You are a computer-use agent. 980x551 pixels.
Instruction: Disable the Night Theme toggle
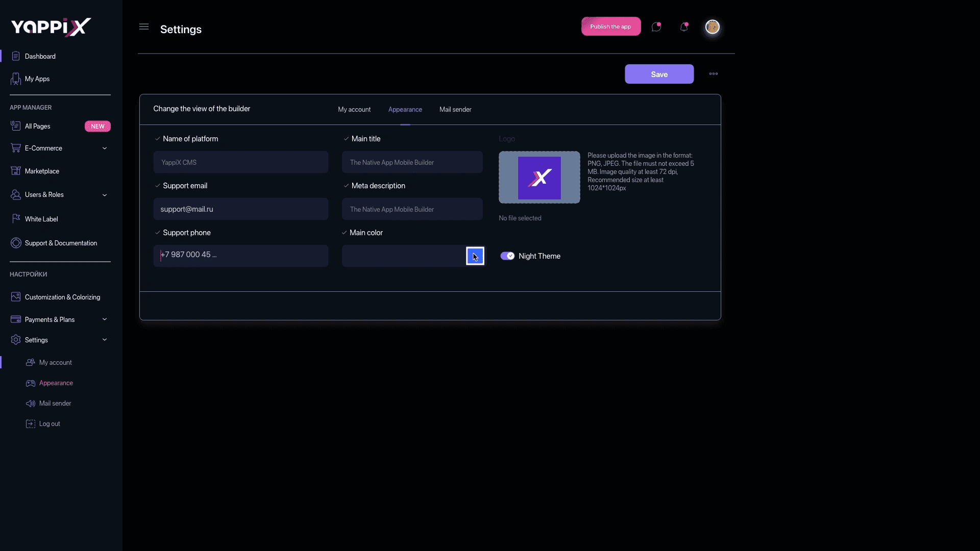coord(507,256)
